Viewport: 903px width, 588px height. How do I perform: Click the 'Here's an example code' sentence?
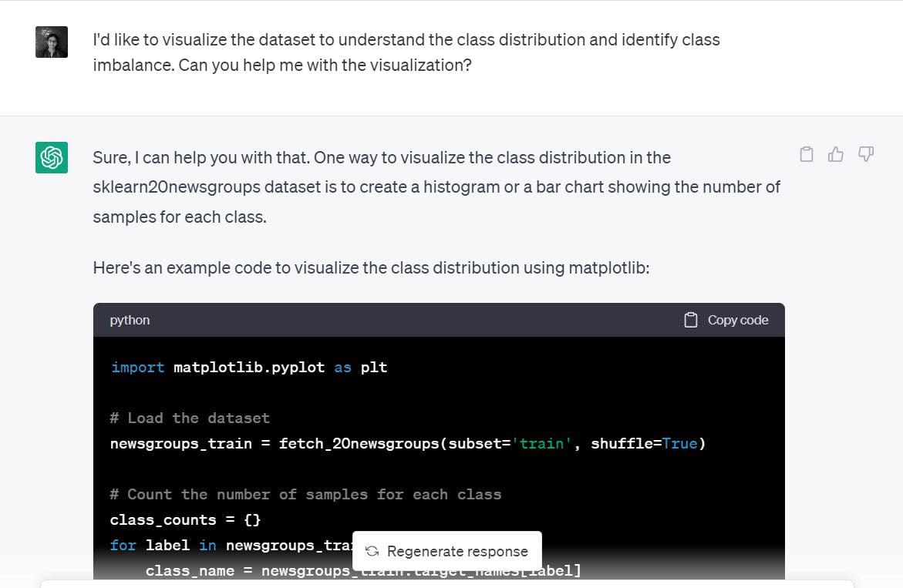tap(371, 268)
